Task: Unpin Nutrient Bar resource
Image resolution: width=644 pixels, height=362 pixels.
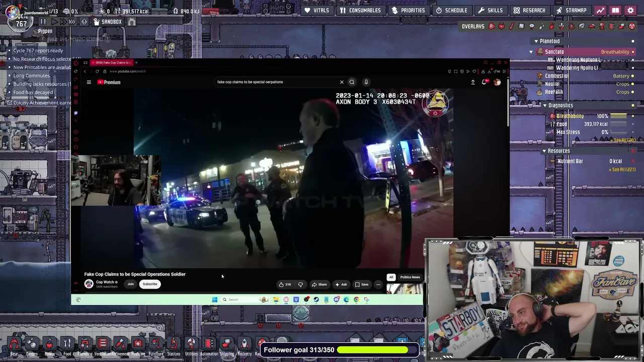Action: (633, 161)
